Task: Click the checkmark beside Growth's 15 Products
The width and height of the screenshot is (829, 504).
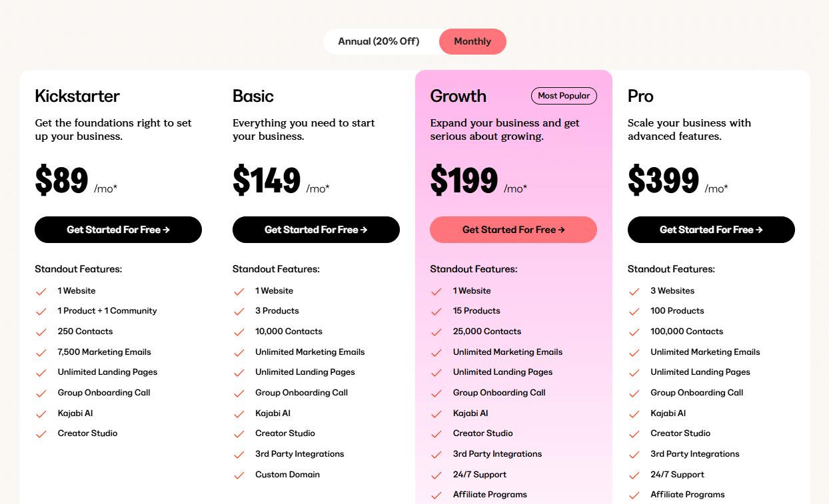Action: click(436, 311)
